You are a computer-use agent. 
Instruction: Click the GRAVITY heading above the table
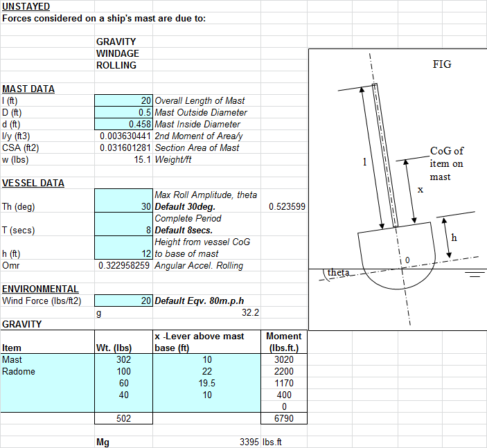(x=21, y=325)
